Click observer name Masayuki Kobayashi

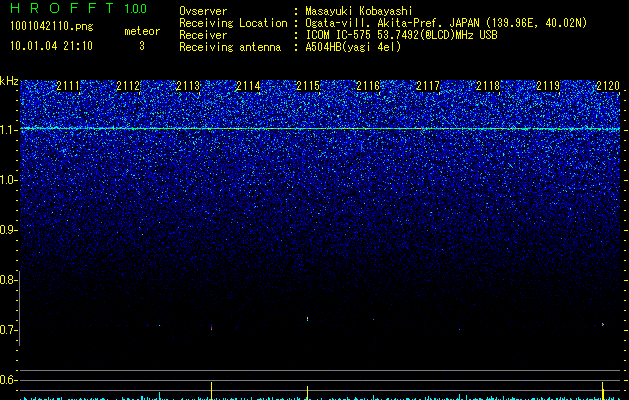(359, 11)
